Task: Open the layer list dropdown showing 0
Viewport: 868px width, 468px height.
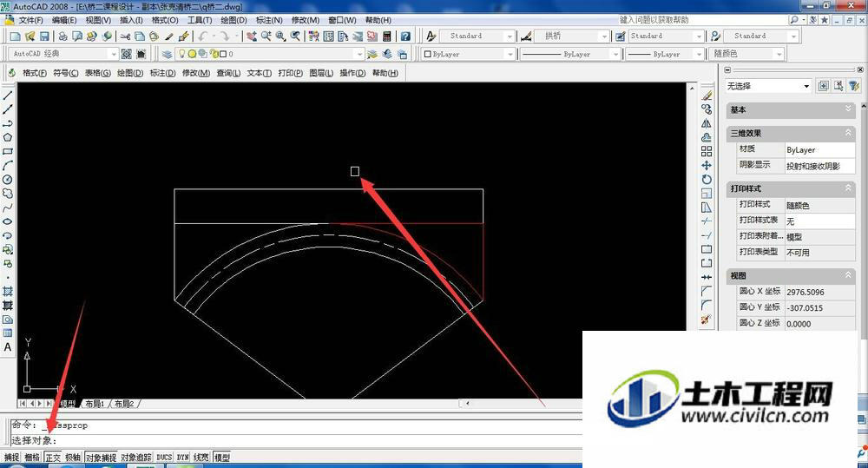Action: click(x=359, y=54)
